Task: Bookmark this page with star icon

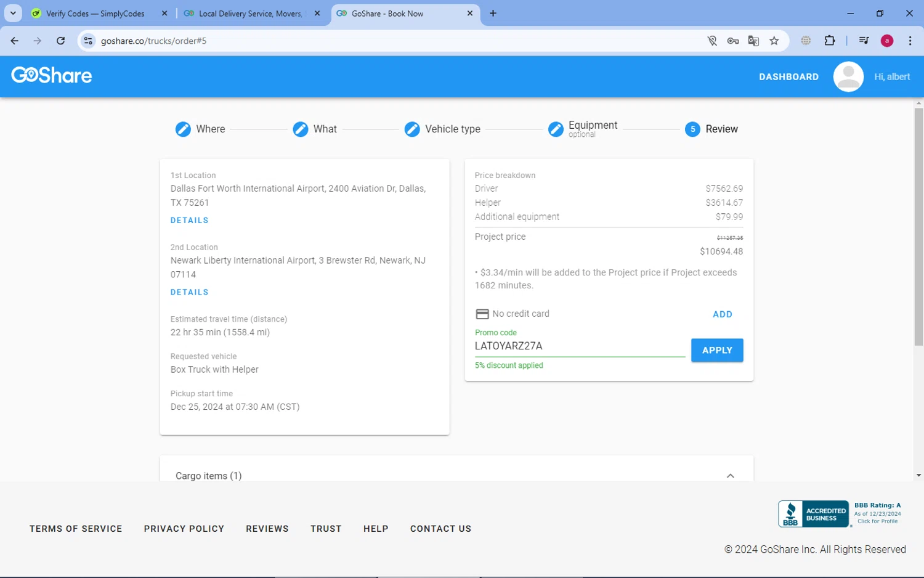Action: point(774,41)
